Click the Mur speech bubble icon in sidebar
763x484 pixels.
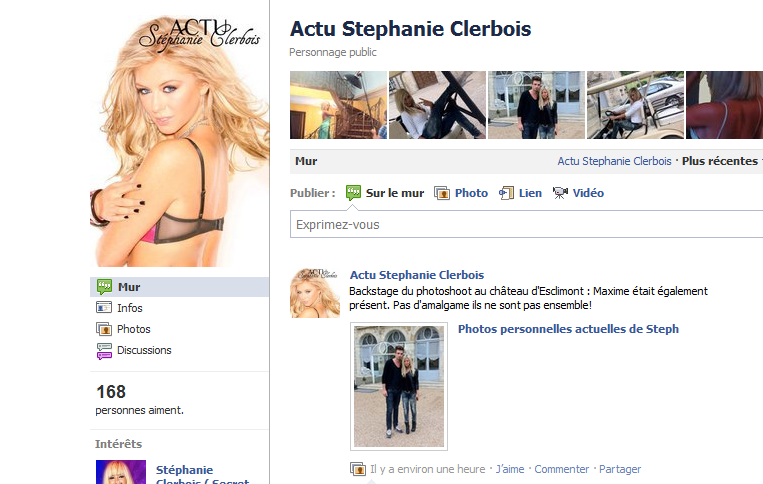click(x=104, y=287)
